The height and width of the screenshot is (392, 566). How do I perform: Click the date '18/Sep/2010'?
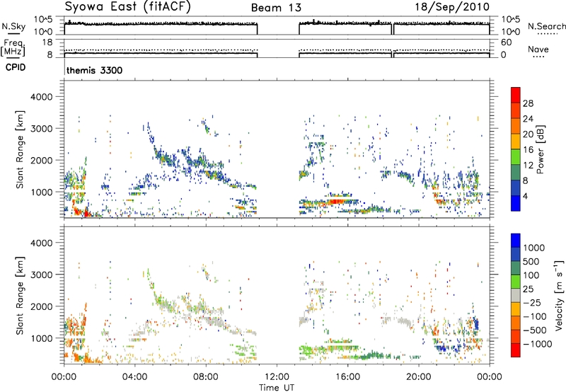(452, 6)
